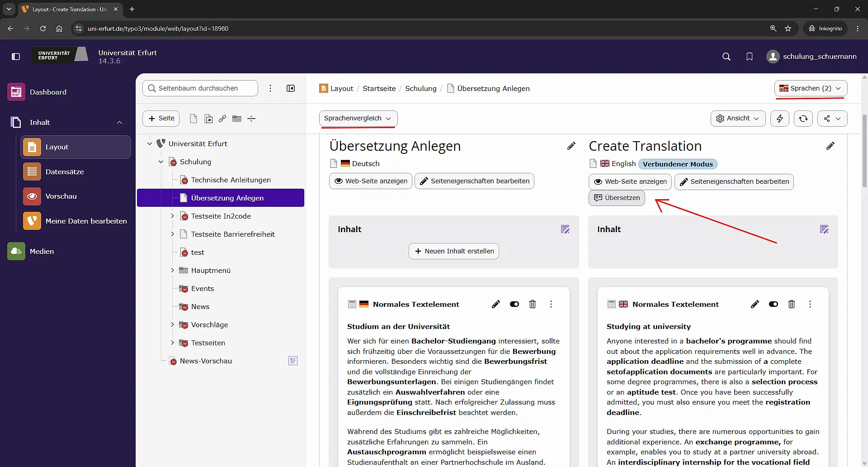Select the external link page icon

(222, 119)
